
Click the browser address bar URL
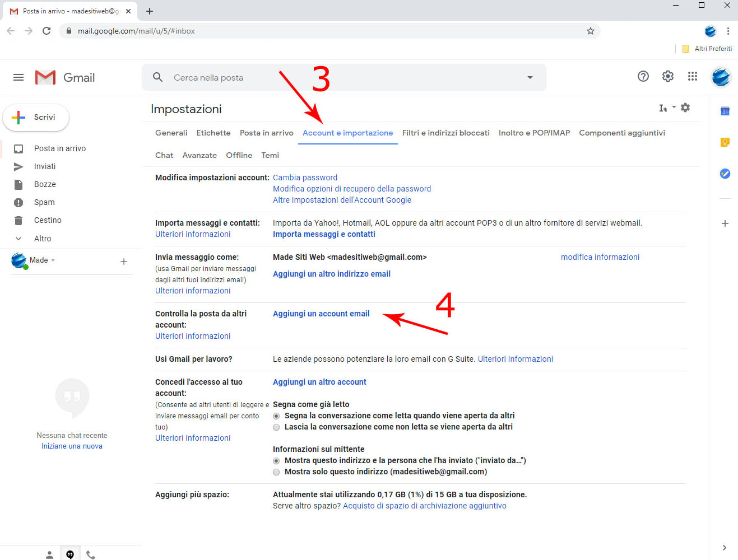(136, 31)
